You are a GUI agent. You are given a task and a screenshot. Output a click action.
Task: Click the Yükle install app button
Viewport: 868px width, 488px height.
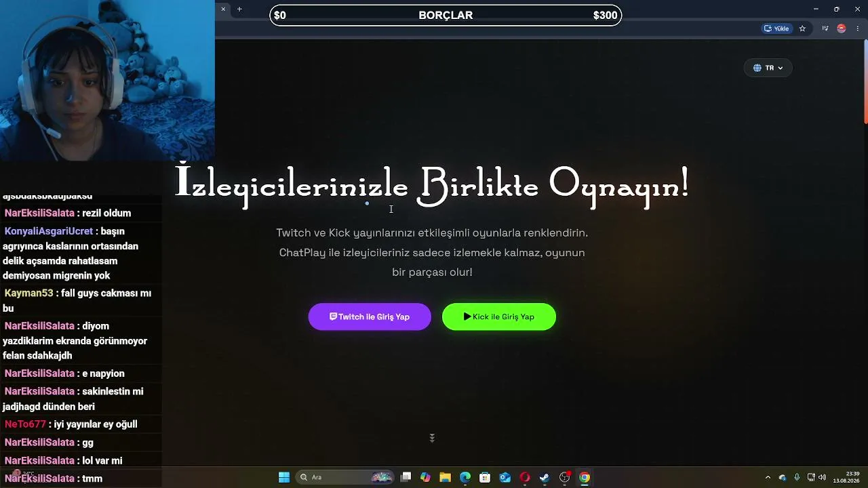point(777,28)
